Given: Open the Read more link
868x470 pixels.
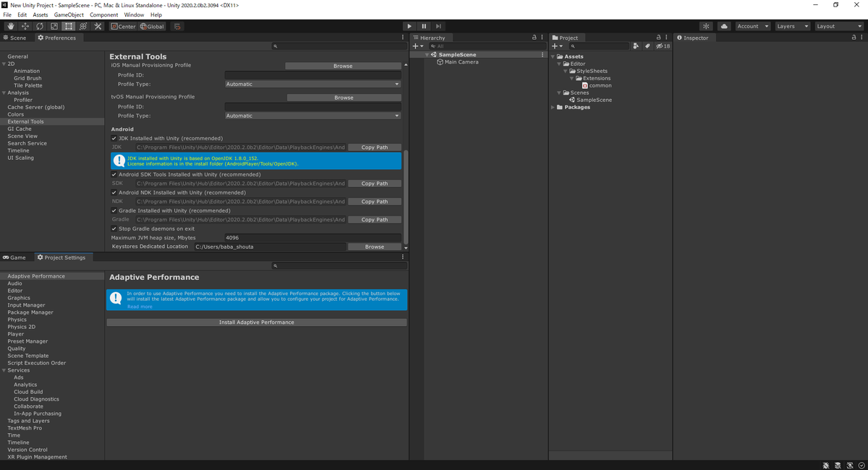Looking at the screenshot, I should pos(140,307).
